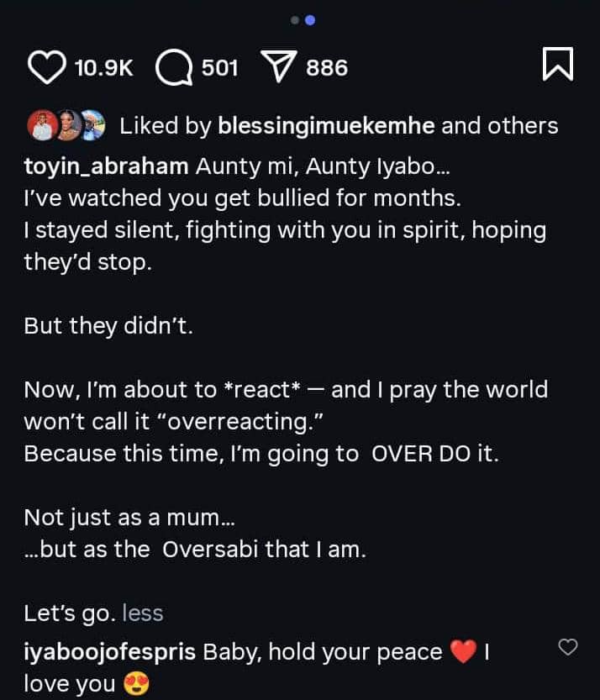Open the toyin_abraham profile from the caption

click(x=106, y=166)
